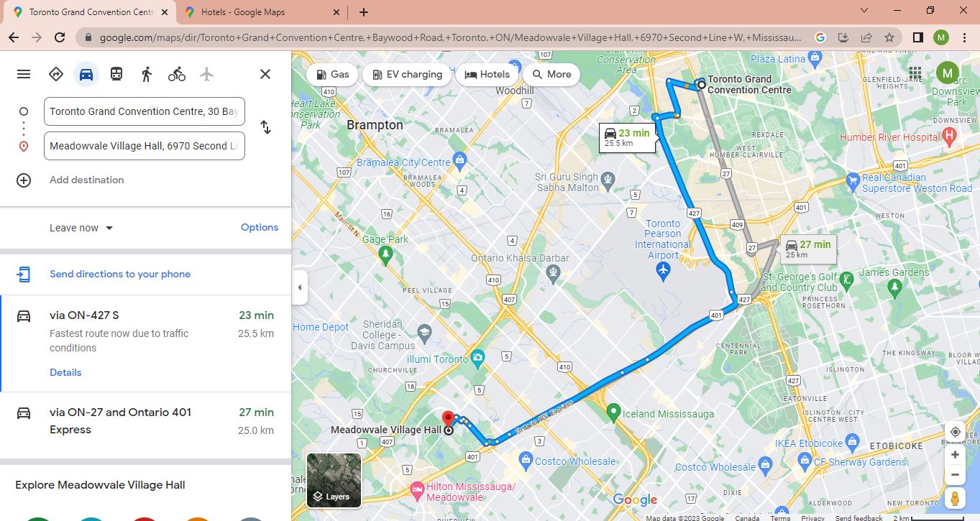Send directions to your phone
The image size is (980, 521).
pos(120,274)
